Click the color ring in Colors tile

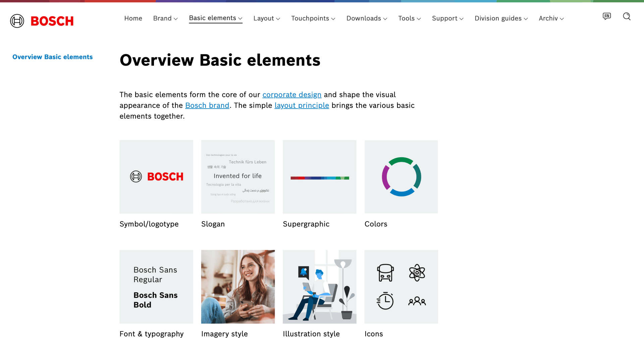pyautogui.click(x=401, y=177)
